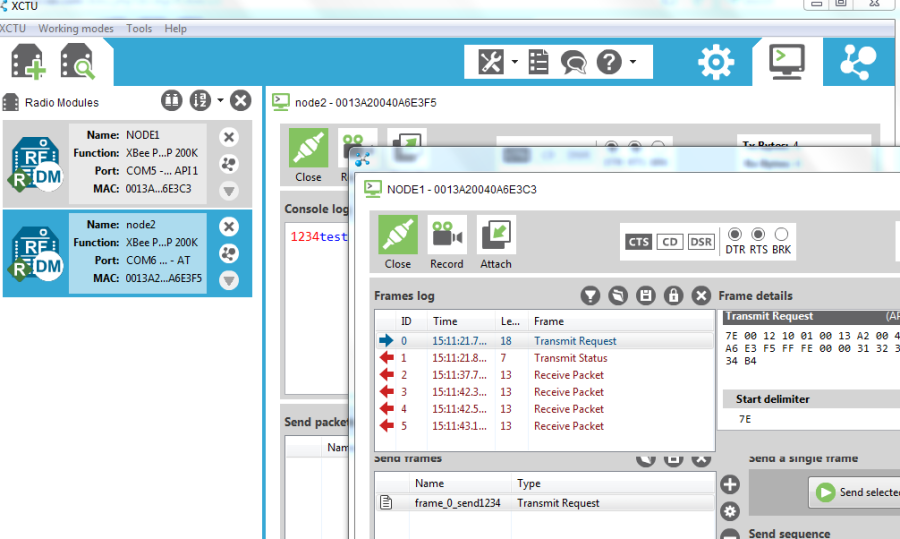Click the Start delimiter 7E value
This screenshot has height=539, width=900.
tap(745, 419)
